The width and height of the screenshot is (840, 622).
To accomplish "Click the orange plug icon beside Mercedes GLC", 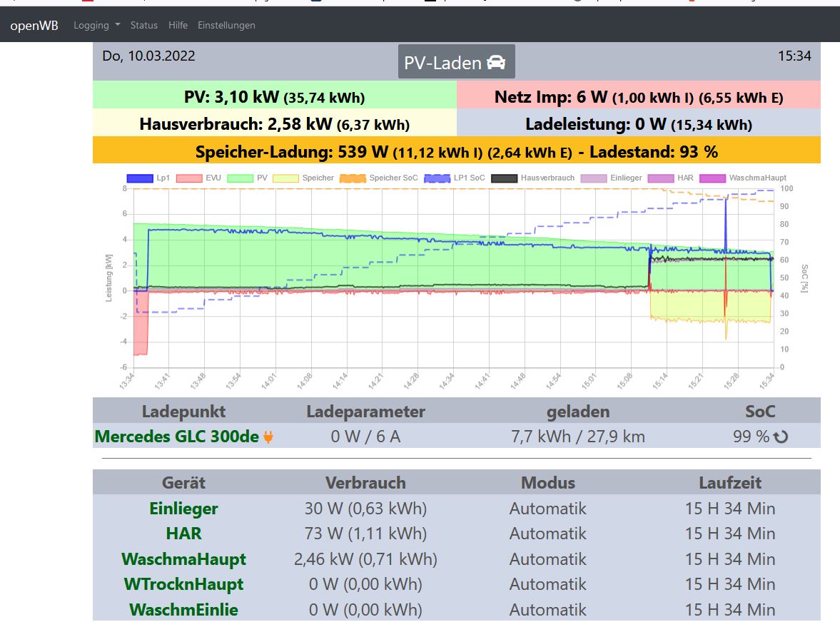I will point(268,437).
